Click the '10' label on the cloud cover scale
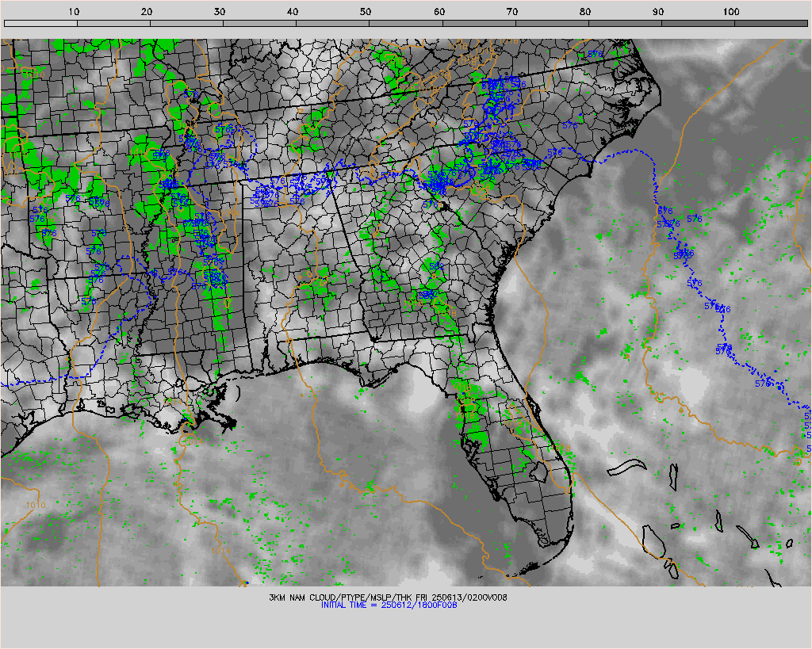812x649 pixels. [x=74, y=12]
